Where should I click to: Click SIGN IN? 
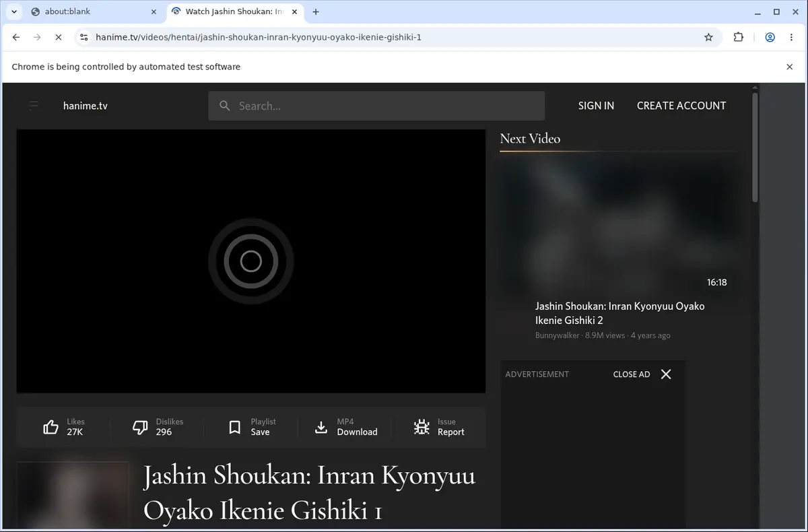(596, 106)
